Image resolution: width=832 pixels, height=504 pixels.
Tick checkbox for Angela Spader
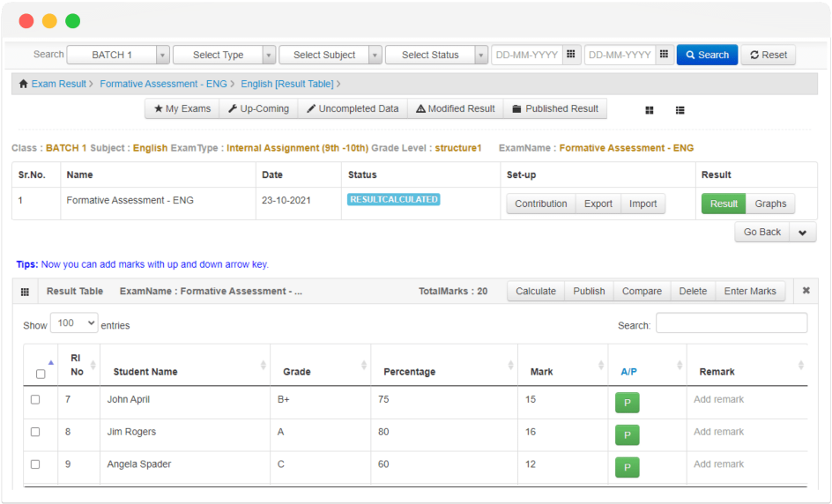coord(35,464)
